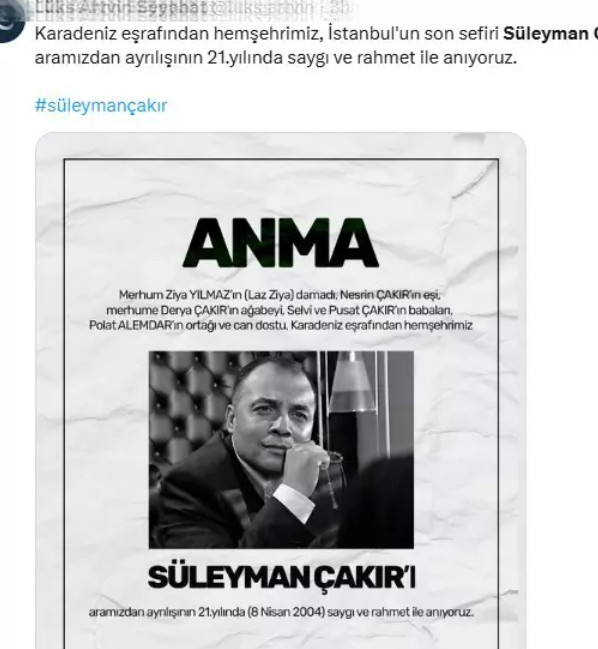Open the #süleymançakır hashtag
This screenshot has width=598, height=649.
pyautogui.click(x=101, y=106)
